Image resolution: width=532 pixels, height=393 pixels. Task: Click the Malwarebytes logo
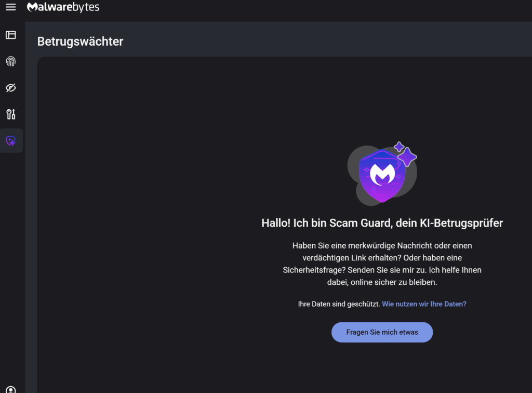(x=63, y=7)
